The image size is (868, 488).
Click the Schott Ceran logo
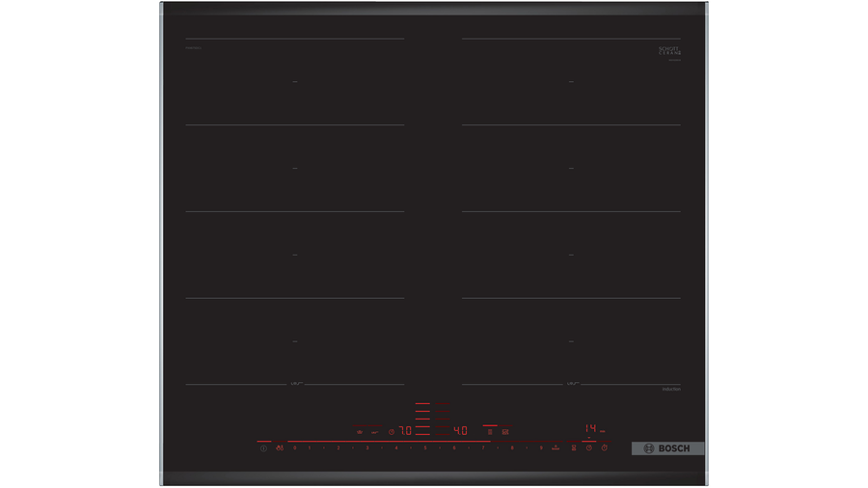coord(669,51)
